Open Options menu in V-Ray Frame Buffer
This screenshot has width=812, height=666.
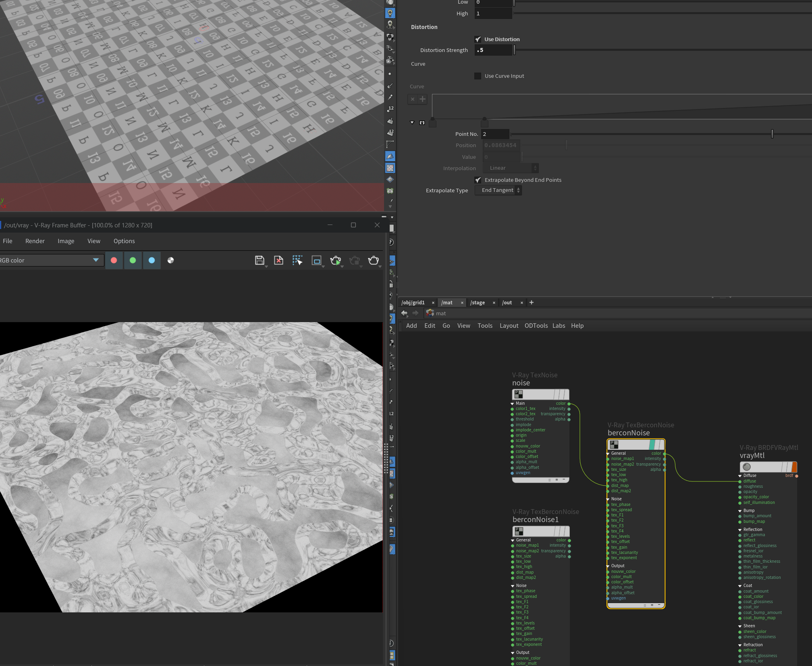(x=124, y=241)
